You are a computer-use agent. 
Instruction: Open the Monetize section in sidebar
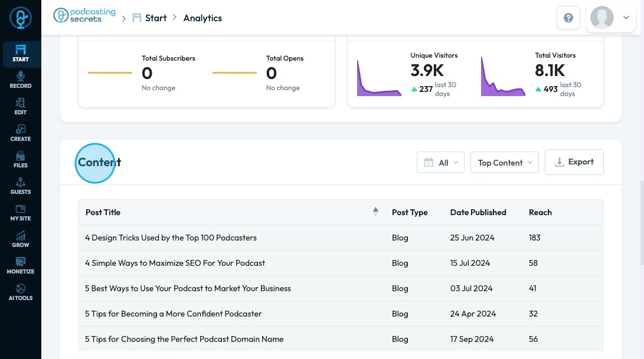(x=21, y=266)
